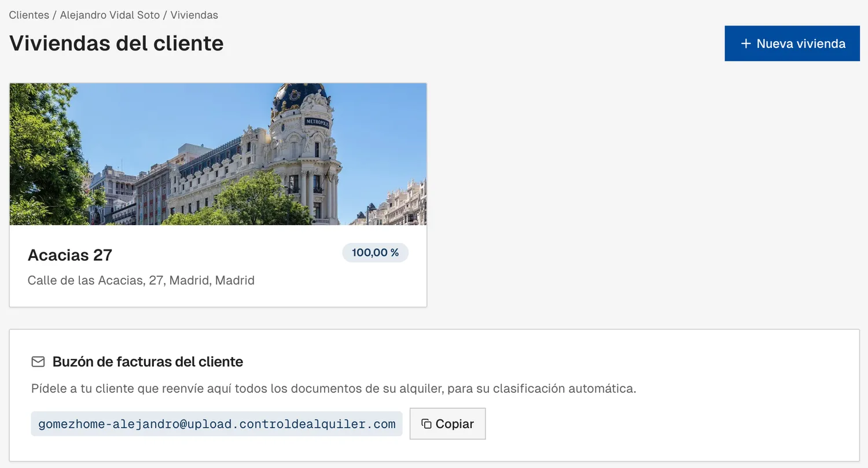Click the copy icon inside Copiar button

click(426, 424)
